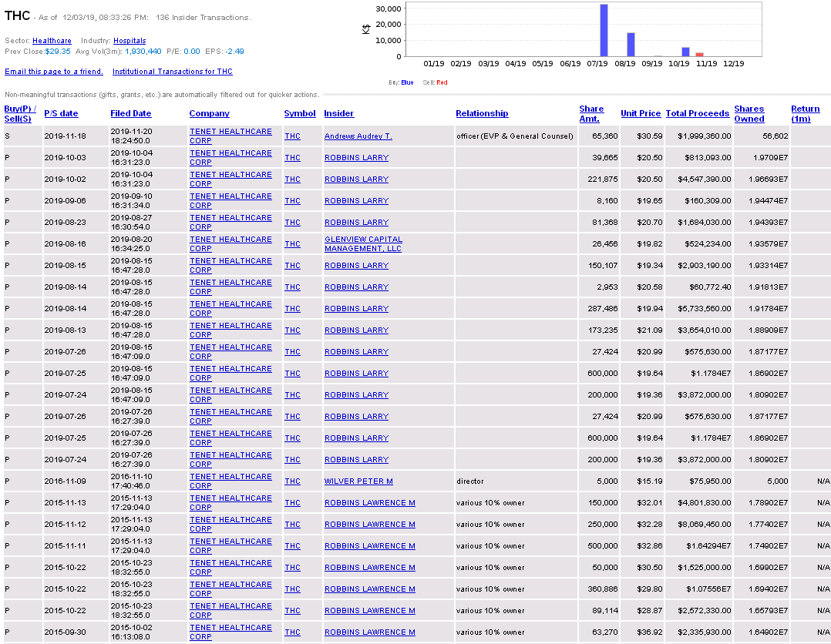Open insider WILVER PETER M link
Screen dimensions: 831x644
coord(358,481)
